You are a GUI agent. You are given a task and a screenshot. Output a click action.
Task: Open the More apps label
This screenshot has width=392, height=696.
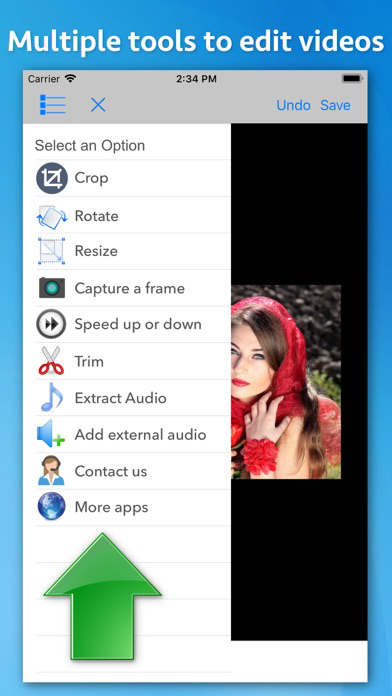[111, 508]
